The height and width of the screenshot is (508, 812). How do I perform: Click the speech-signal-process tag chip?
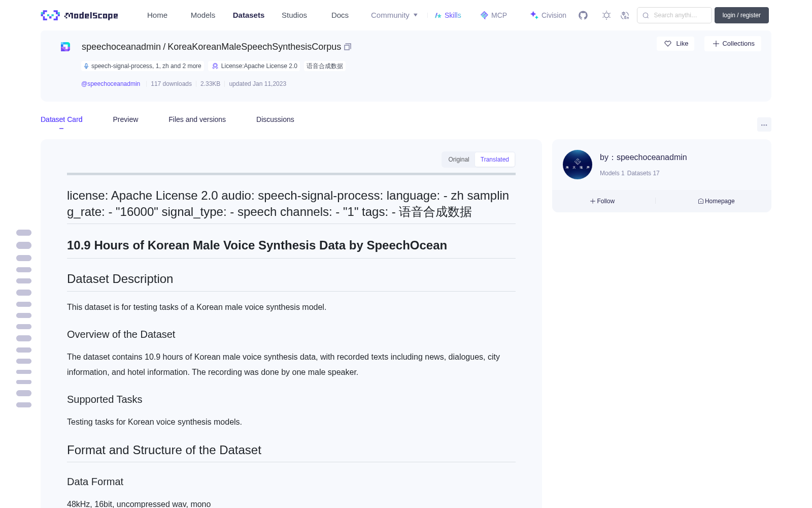pos(142,66)
